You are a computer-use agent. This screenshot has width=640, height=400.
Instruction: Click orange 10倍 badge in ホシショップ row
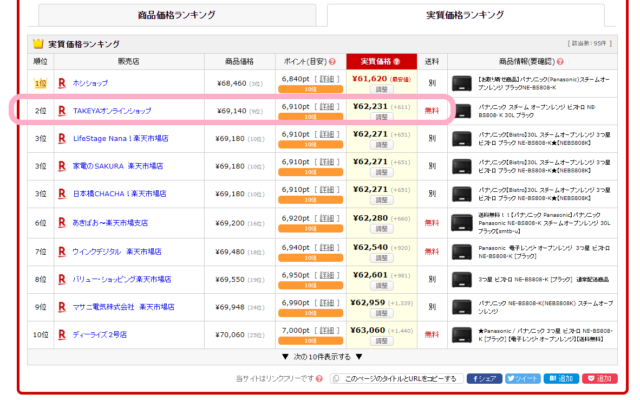click(x=311, y=89)
